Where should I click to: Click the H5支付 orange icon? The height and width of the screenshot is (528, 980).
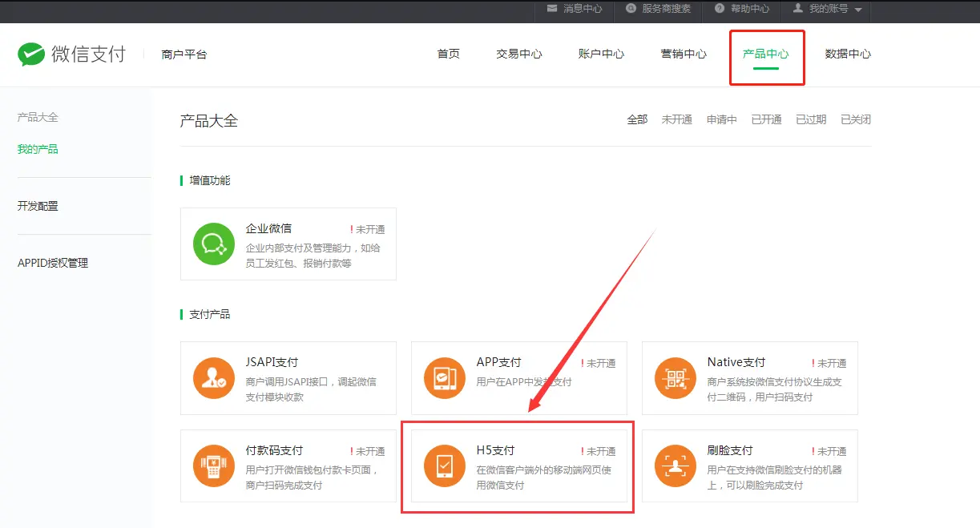(444, 466)
